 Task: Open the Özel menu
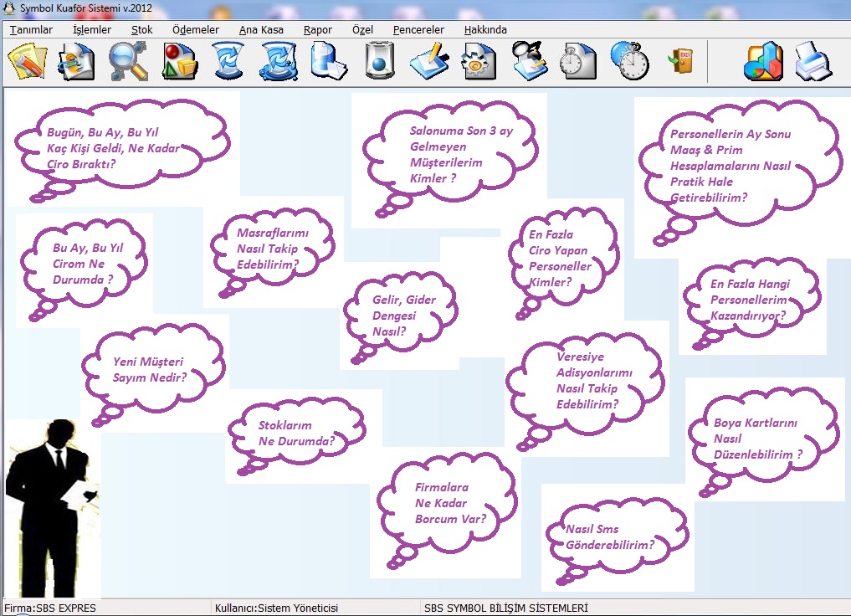362,30
